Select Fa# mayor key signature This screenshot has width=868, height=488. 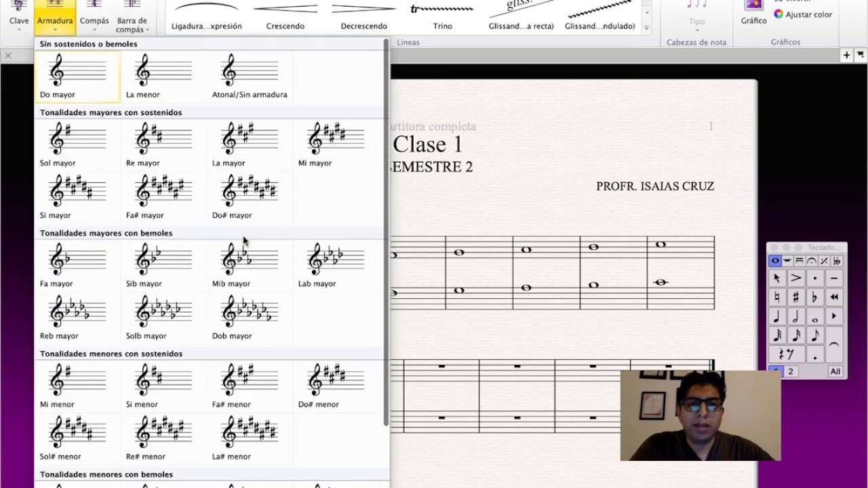(x=163, y=197)
